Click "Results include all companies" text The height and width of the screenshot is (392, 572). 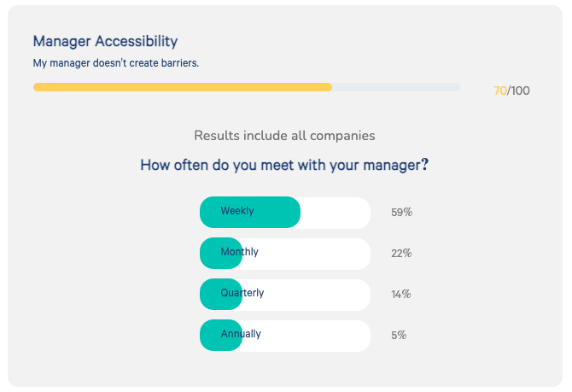pos(284,135)
